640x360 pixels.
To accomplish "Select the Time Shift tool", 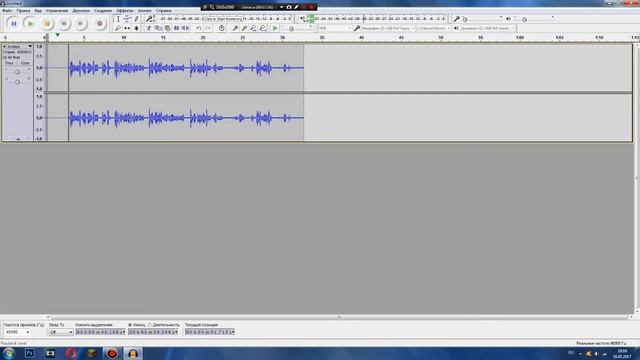I will tap(127, 28).
